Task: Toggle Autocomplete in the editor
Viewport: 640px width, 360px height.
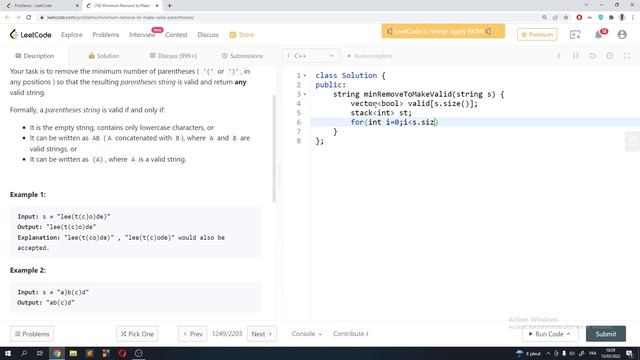Action: (x=369, y=56)
